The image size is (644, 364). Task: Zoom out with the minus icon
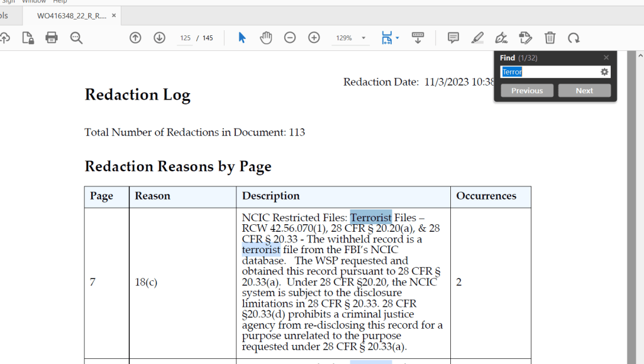(x=290, y=38)
